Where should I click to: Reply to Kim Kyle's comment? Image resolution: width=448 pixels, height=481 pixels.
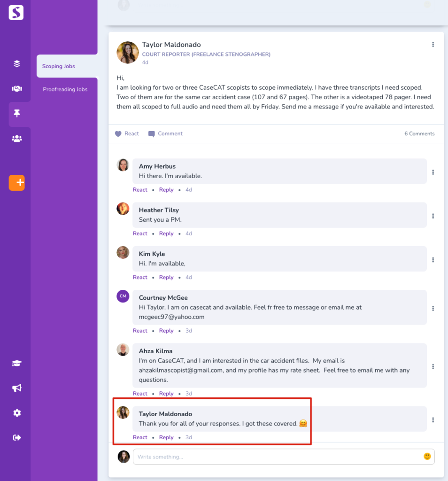pyautogui.click(x=166, y=277)
